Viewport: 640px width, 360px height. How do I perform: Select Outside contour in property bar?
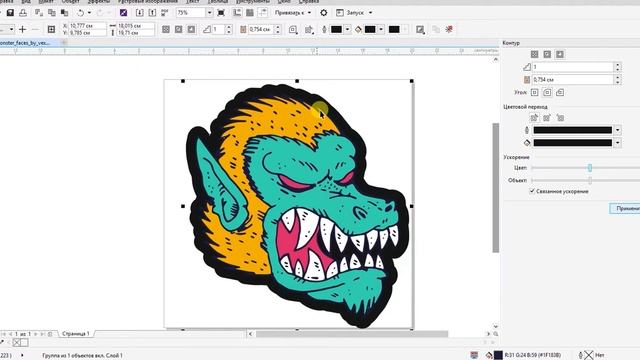point(191,29)
